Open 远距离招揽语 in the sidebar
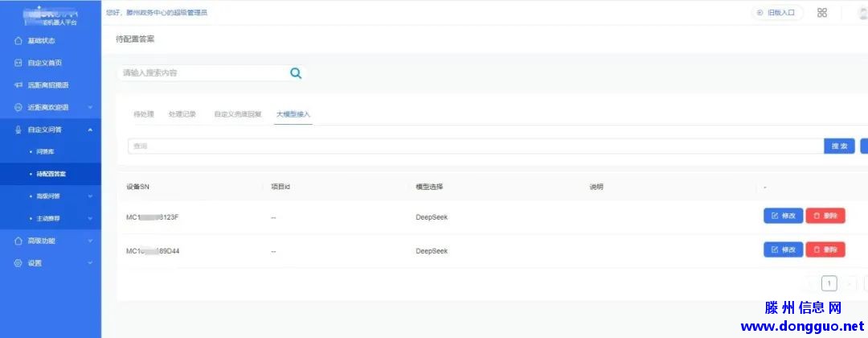 [x=48, y=85]
